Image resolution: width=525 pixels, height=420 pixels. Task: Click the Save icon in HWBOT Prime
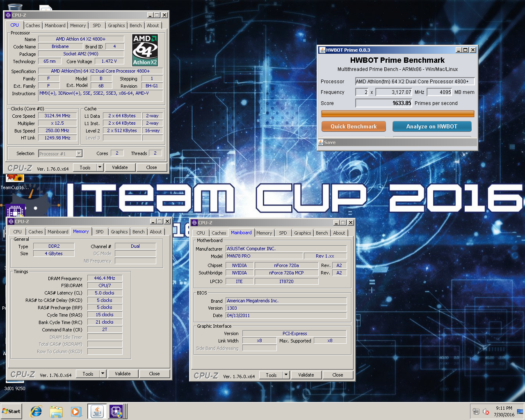coord(320,142)
